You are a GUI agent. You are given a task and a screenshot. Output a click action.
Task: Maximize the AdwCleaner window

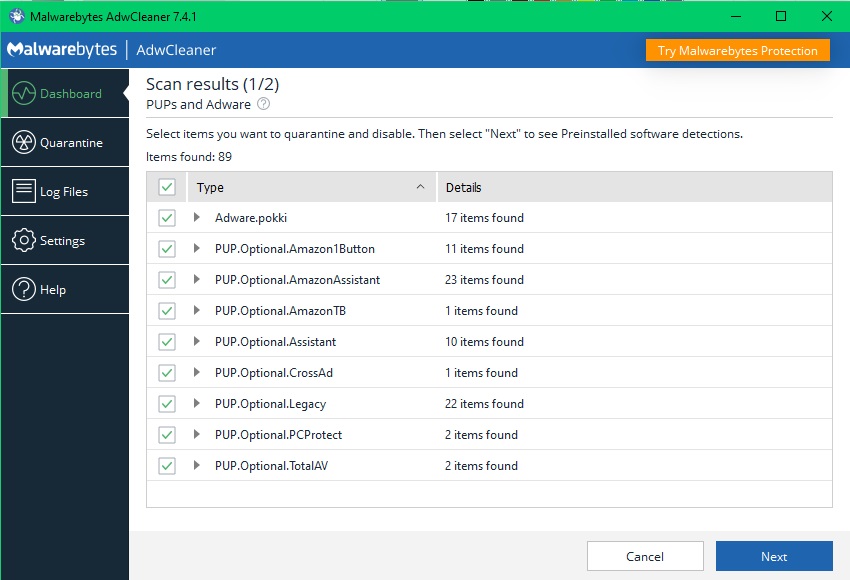(781, 16)
